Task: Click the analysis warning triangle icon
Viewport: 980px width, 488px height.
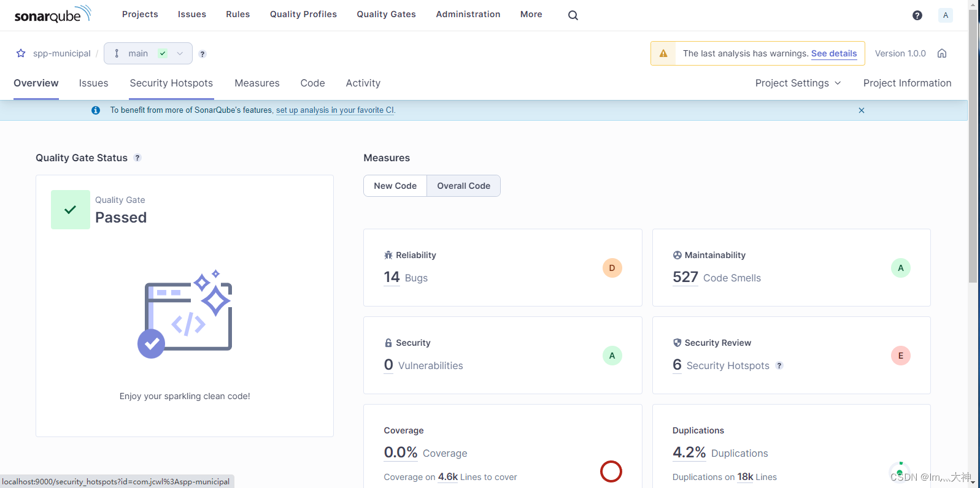Action: pyautogui.click(x=663, y=53)
